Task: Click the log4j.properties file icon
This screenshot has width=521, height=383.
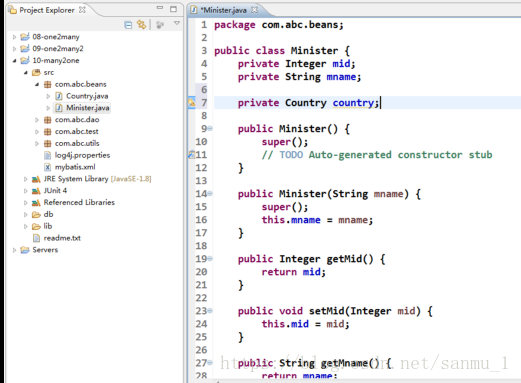Action: (x=48, y=155)
